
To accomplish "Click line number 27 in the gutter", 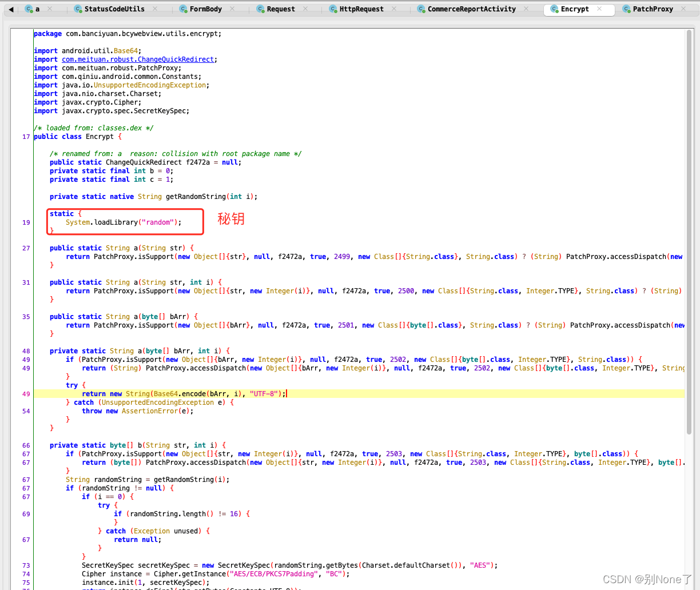I will pyautogui.click(x=26, y=248).
